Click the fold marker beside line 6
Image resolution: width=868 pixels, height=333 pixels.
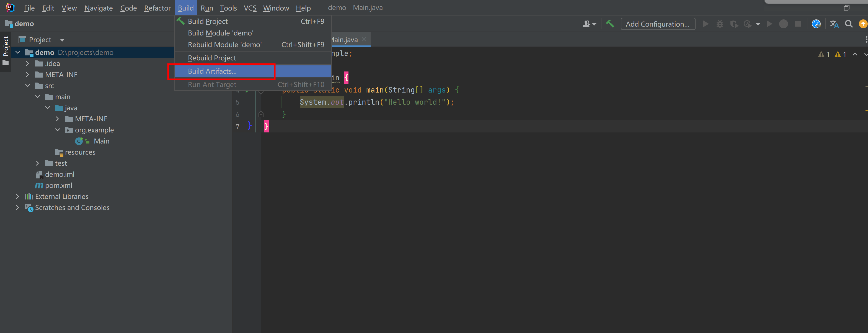tap(261, 114)
